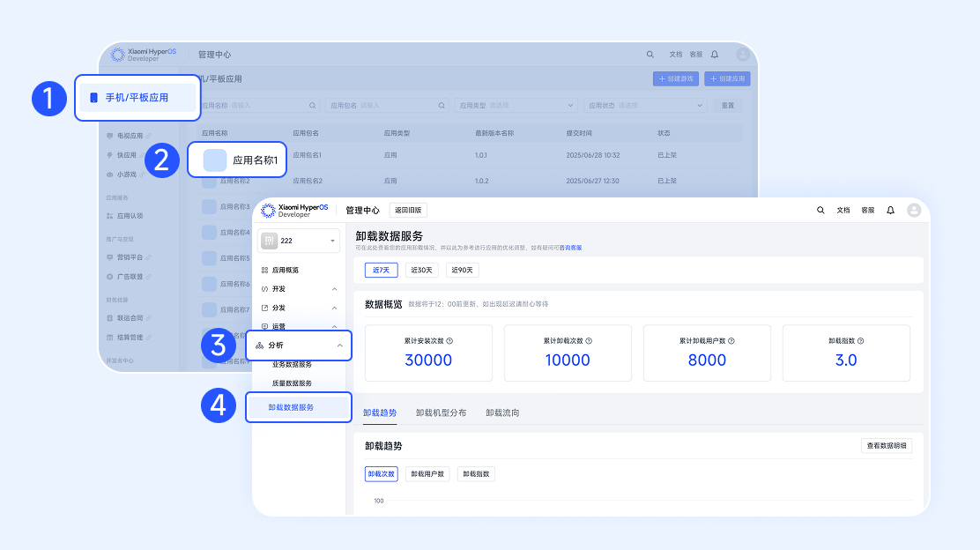Open user avatar menu in front window

pyautogui.click(x=914, y=210)
